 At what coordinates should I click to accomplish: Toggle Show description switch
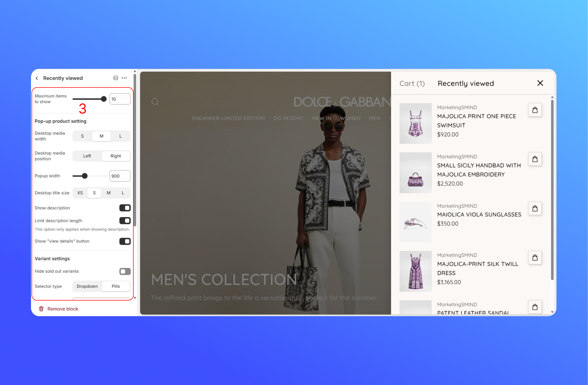point(125,208)
